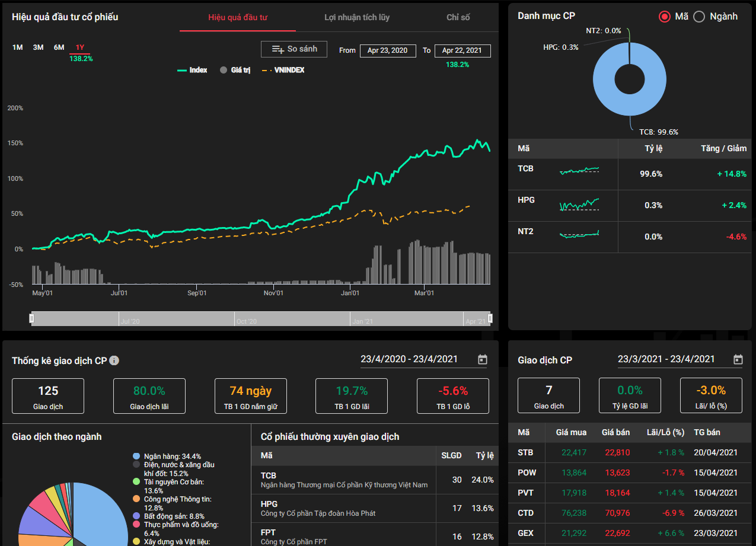This screenshot has width=756, height=546.
Task: Switch to Hiệu quả đầu tư tab
Action: [238, 17]
